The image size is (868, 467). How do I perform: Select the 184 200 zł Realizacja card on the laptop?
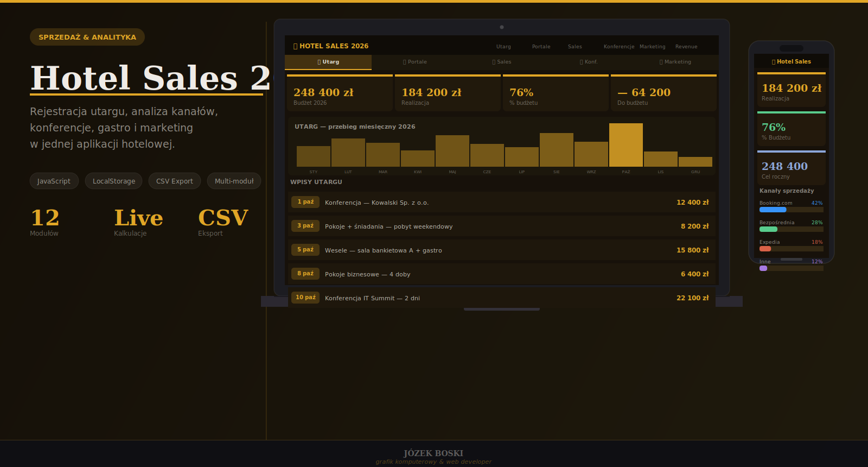pos(448,93)
